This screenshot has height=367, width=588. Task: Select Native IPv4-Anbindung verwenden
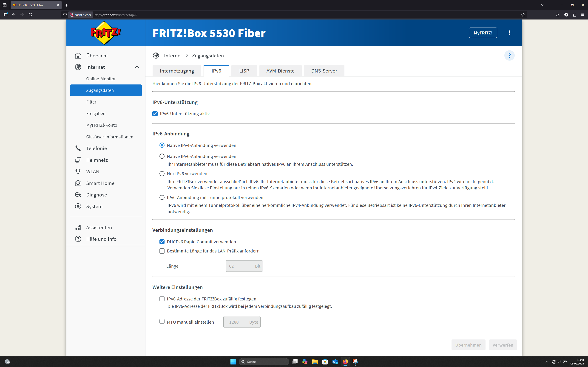pyautogui.click(x=162, y=145)
